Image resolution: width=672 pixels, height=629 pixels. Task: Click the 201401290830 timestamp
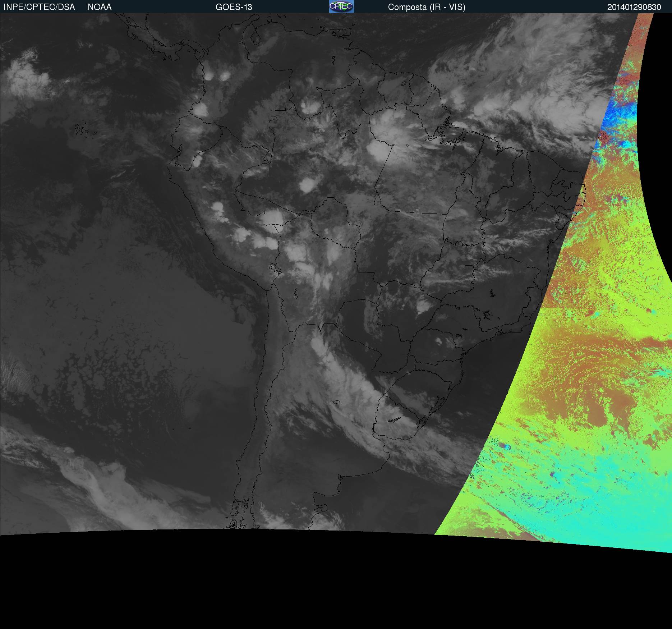[x=634, y=7]
